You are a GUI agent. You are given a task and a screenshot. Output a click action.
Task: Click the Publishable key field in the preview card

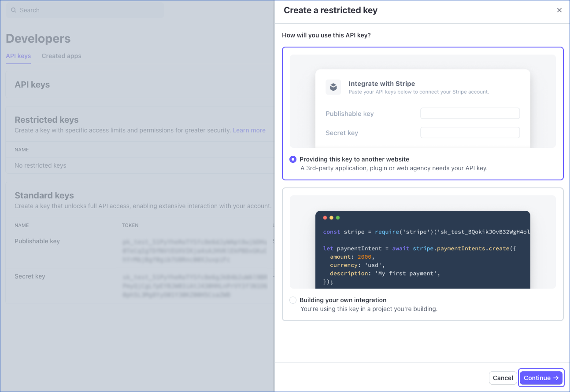[470, 113]
